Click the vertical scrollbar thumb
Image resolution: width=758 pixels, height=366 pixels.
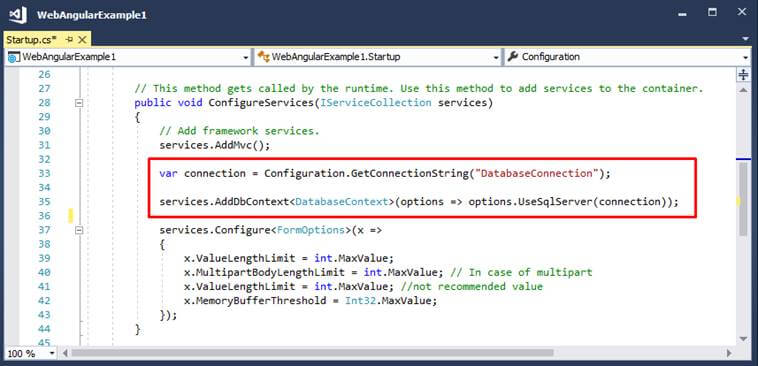click(743, 199)
